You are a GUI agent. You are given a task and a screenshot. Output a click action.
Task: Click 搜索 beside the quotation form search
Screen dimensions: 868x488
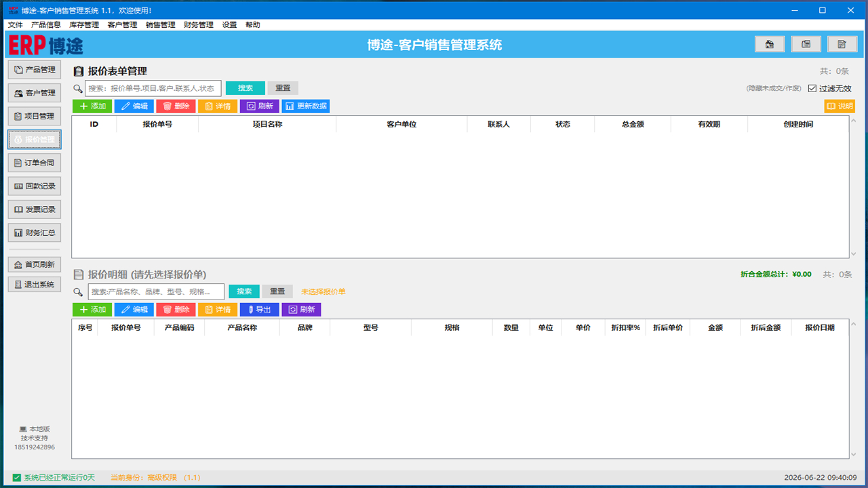click(x=245, y=88)
